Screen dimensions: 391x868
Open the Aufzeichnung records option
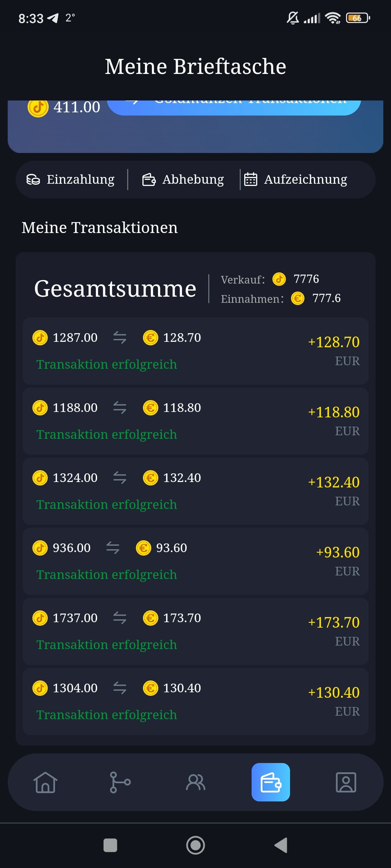[295, 180]
